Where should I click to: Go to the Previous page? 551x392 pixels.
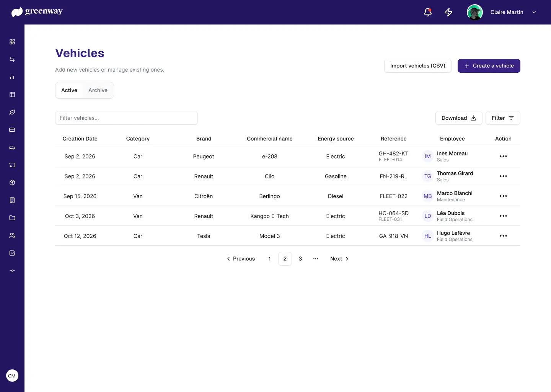(241, 259)
